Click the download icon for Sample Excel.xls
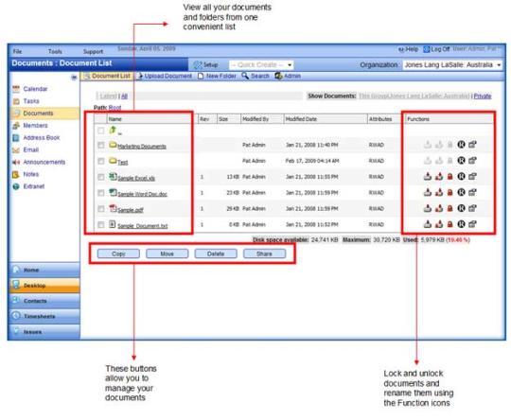 click(x=427, y=177)
